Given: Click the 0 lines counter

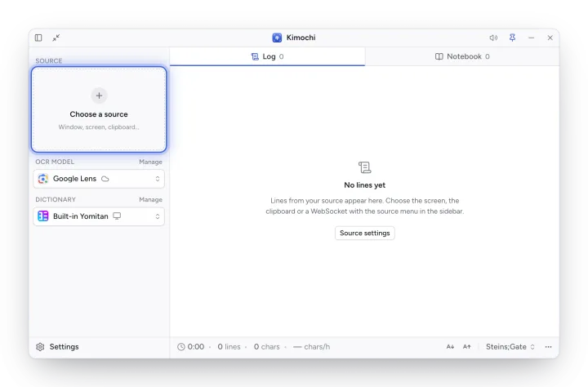Looking at the screenshot, I should (229, 347).
